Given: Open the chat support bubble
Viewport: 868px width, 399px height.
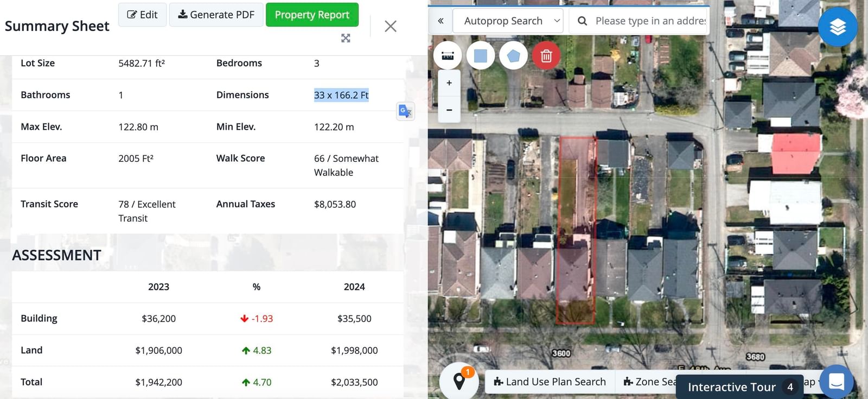Looking at the screenshot, I should 837,382.
